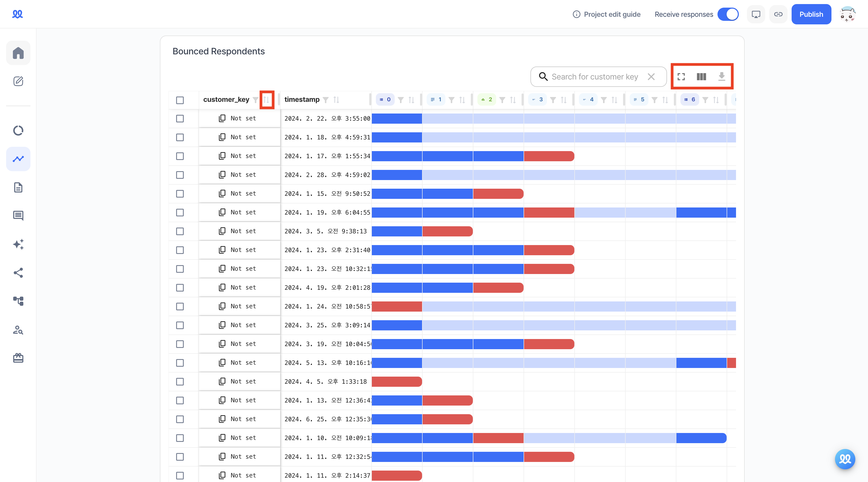Toggle Receive responses switch

728,14
